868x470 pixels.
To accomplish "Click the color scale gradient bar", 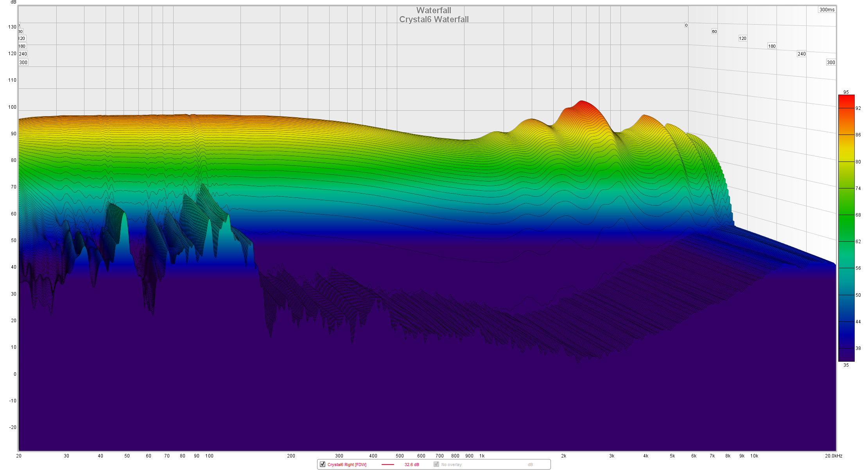I will tap(846, 228).
